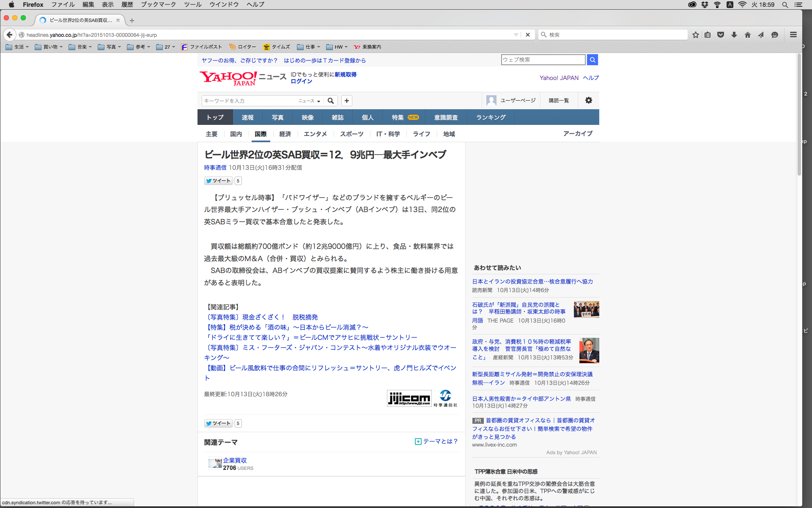Bookmark this page with the star icon
Image resolution: width=812 pixels, height=508 pixels.
[696, 35]
